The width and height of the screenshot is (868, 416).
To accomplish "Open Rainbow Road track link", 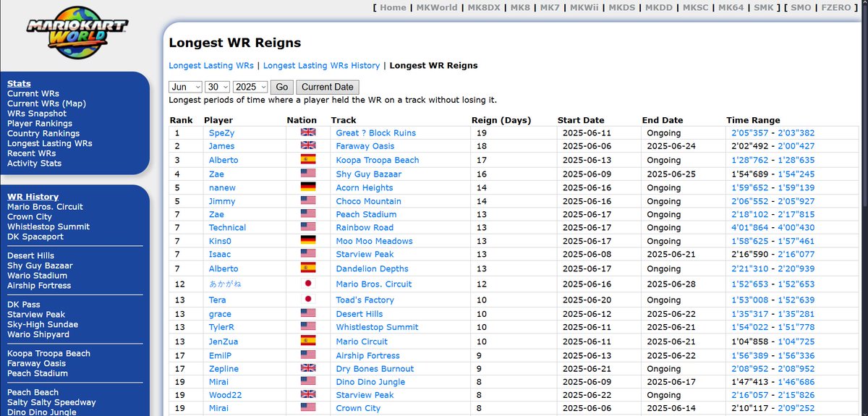I will click(365, 227).
